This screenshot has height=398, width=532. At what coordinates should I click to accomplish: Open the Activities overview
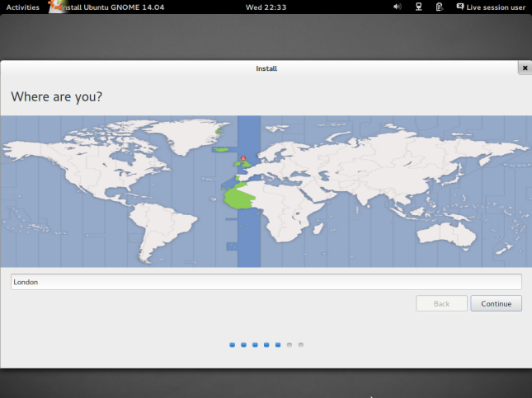coord(23,7)
